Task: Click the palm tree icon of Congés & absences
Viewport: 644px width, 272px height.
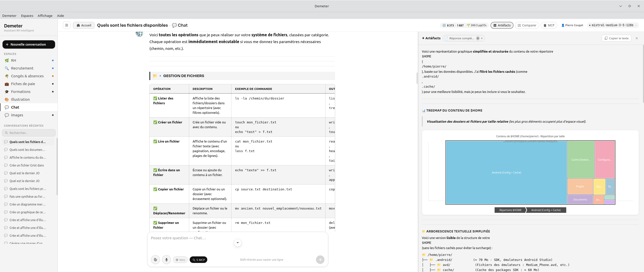Action: pos(7,76)
